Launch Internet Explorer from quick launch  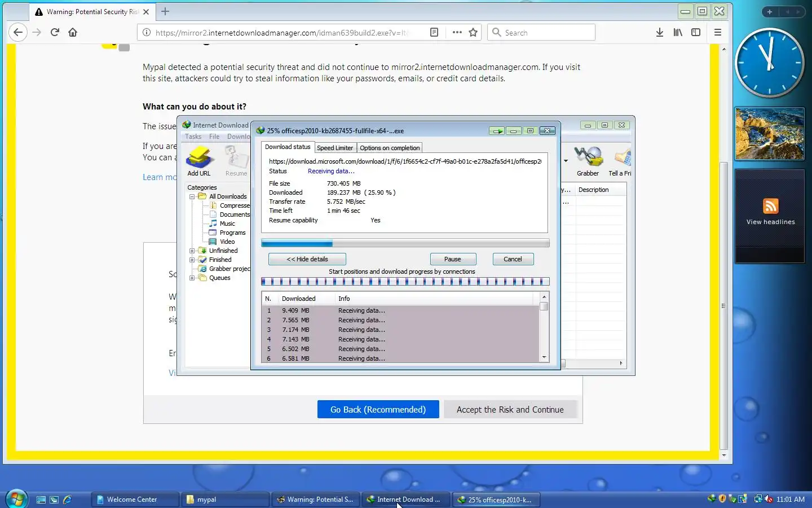point(67,500)
